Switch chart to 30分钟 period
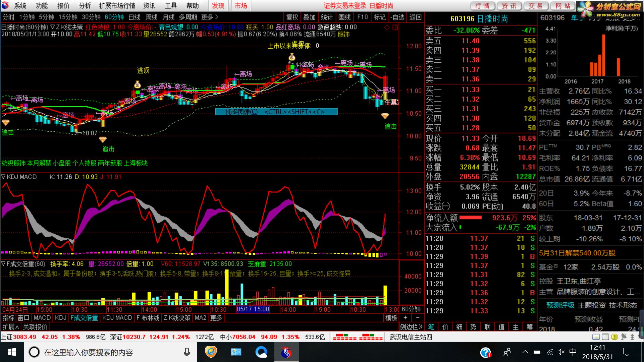The height and width of the screenshot is (362, 644). pyautogui.click(x=91, y=17)
